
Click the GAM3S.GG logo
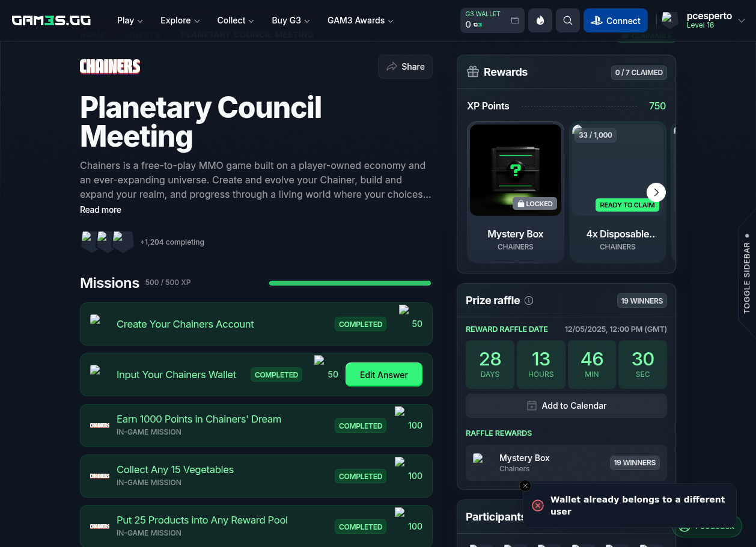[x=51, y=20]
